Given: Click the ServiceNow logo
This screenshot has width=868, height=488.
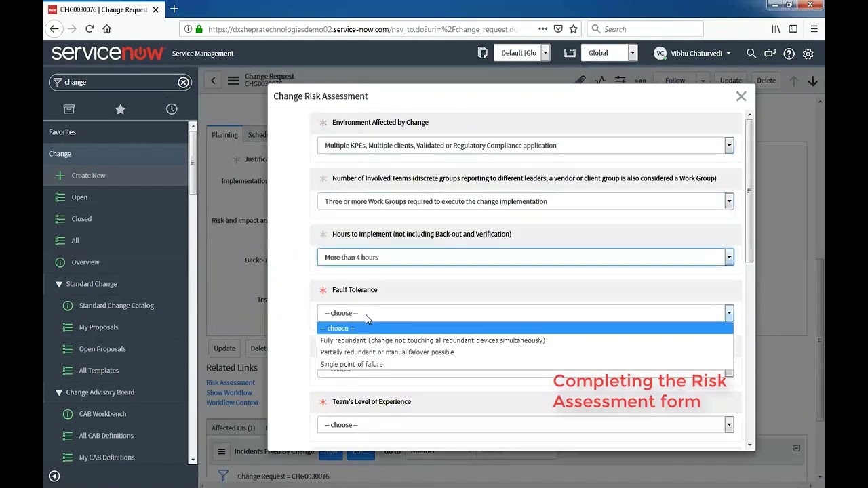Looking at the screenshot, I should pyautogui.click(x=108, y=53).
